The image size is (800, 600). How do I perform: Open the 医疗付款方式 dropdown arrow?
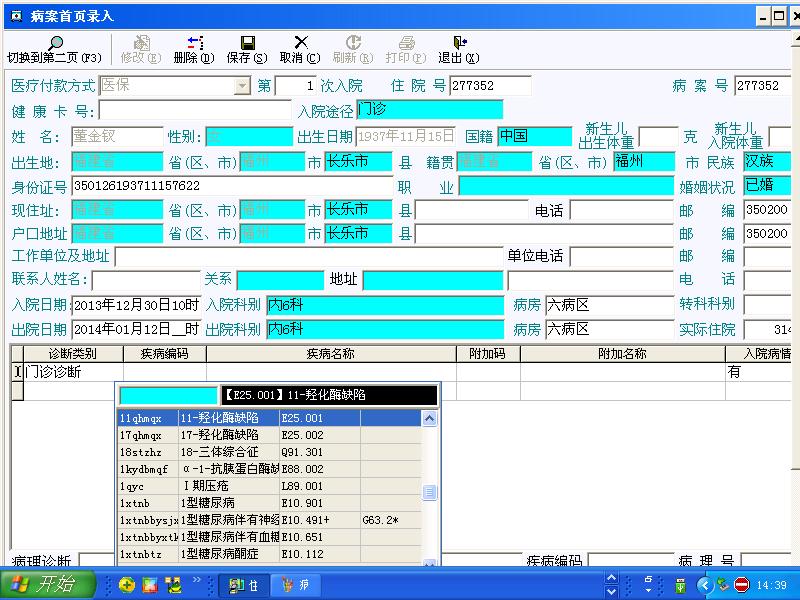(x=242, y=86)
